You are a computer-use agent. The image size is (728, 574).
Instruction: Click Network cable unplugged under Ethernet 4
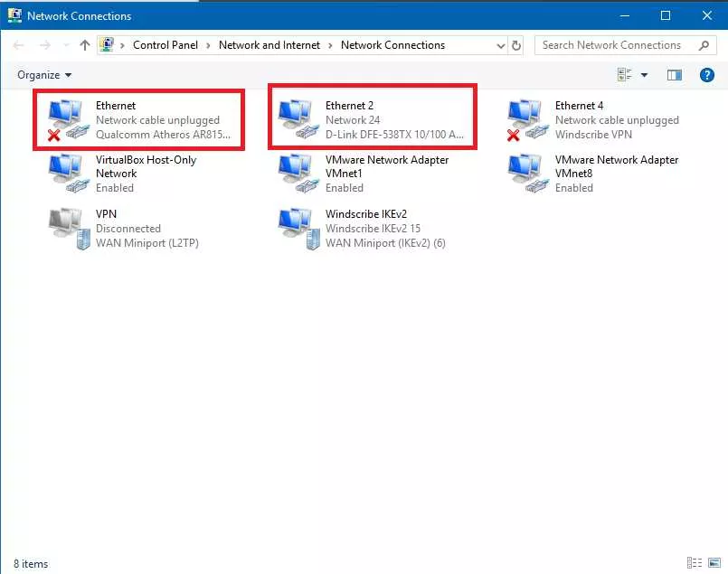coord(617,120)
